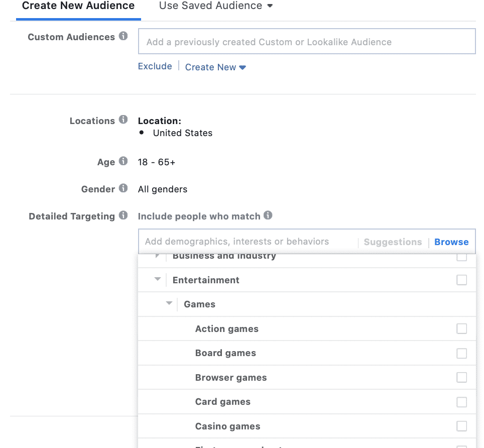
Task: Select the 18 - 65+ age value
Action: 157,162
